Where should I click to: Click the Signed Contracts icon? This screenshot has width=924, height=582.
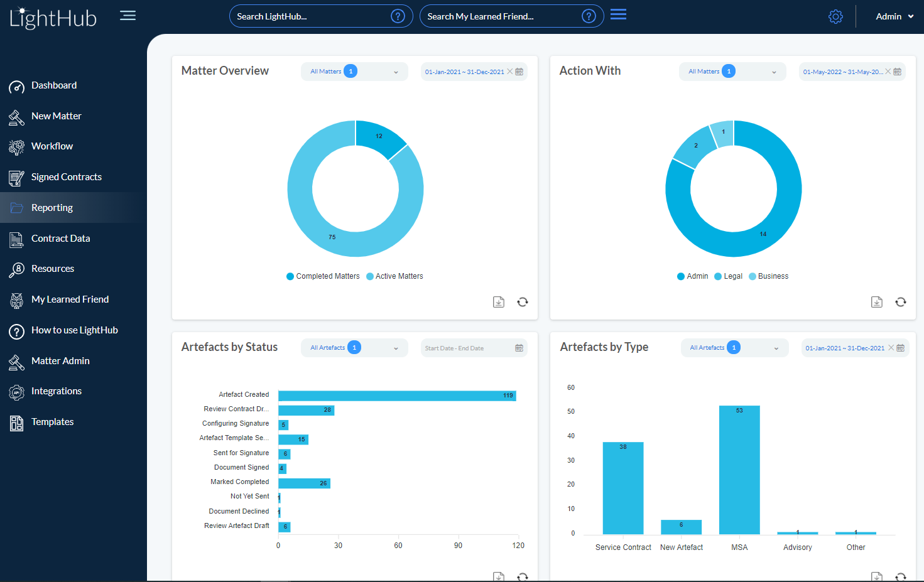(17, 177)
